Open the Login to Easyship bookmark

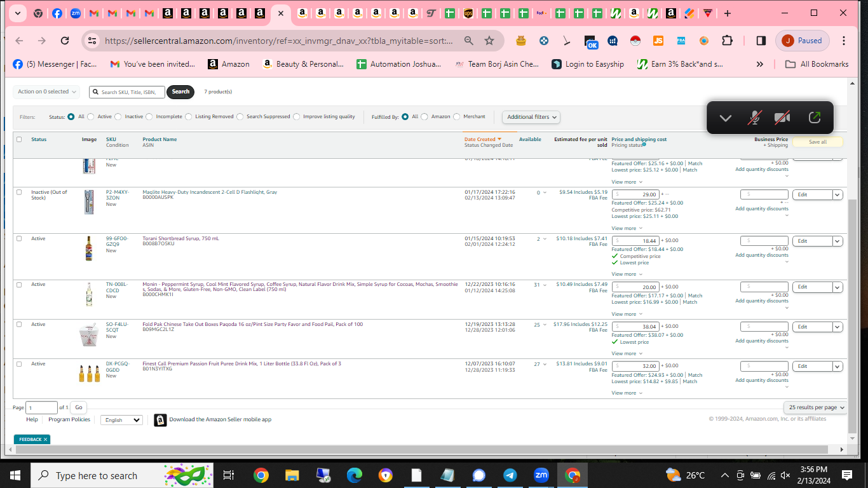[x=588, y=64]
